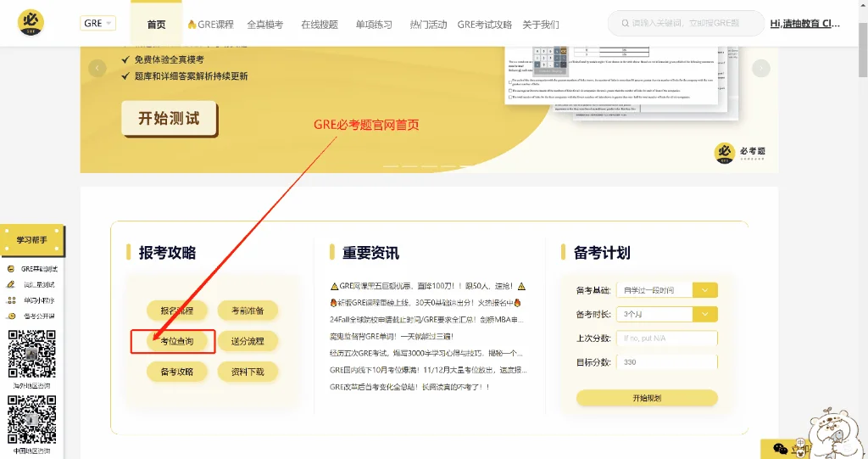Click the 开始规划 button
The width and height of the screenshot is (868, 459).
click(x=647, y=398)
